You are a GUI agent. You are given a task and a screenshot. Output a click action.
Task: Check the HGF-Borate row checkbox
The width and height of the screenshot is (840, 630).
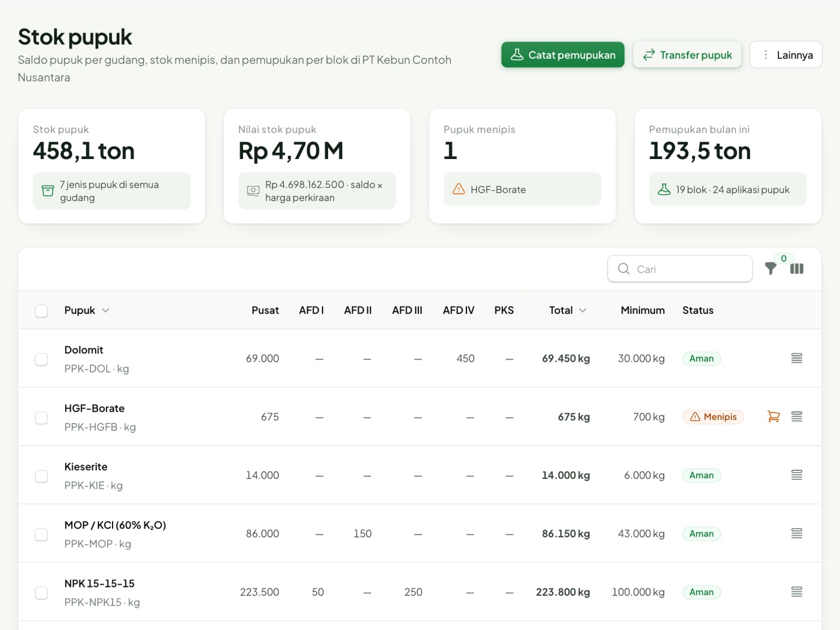[x=41, y=418]
